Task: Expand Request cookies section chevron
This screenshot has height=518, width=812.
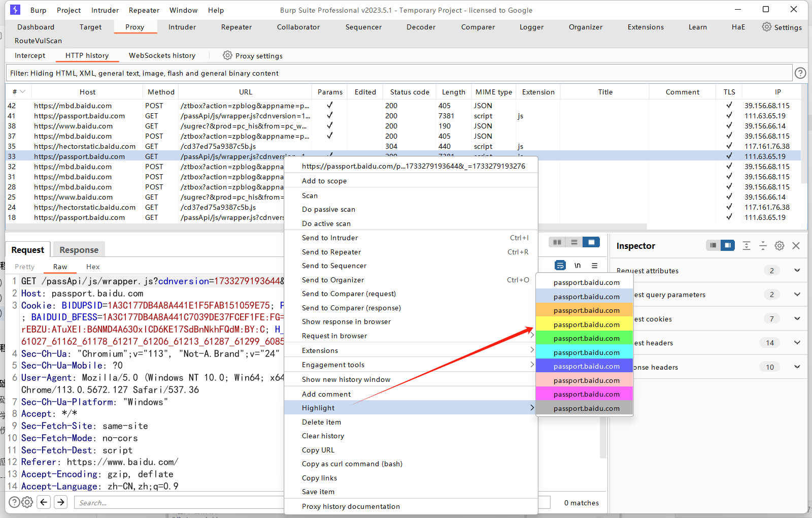Action: pos(797,318)
